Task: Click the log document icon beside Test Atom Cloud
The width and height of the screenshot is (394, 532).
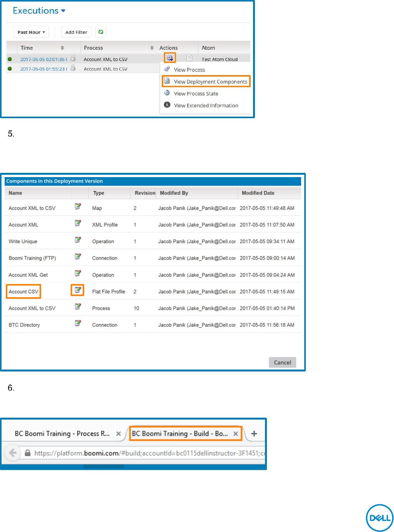Action: pos(189,58)
